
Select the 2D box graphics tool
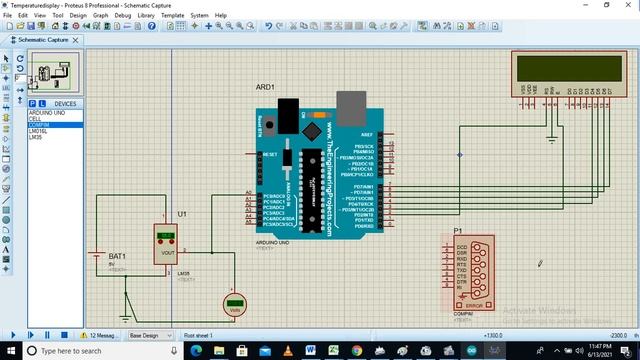coord(6,210)
